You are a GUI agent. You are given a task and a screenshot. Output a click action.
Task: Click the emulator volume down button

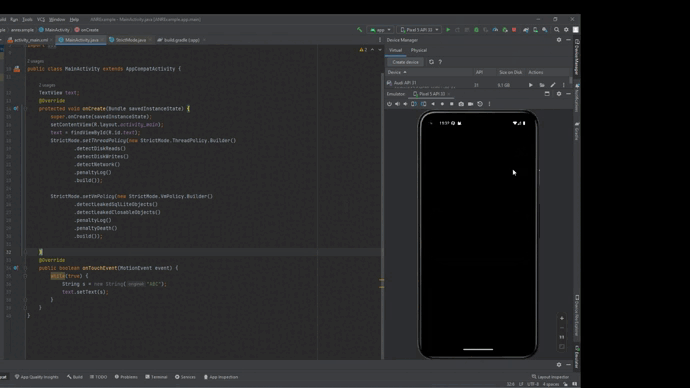click(405, 104)
